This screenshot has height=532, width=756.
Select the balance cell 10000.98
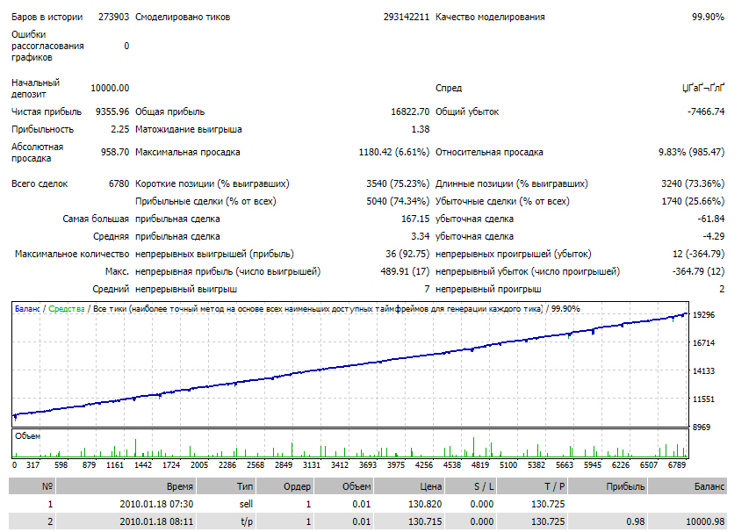point(705,521)
